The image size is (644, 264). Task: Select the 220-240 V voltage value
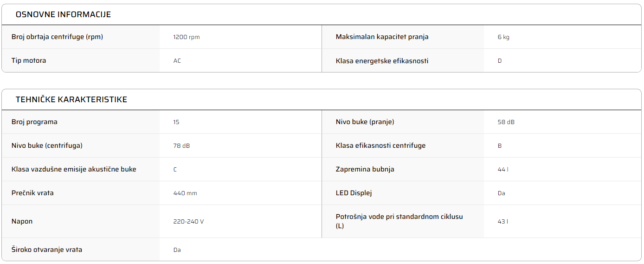pyautogui.click(x=188, y=222)
